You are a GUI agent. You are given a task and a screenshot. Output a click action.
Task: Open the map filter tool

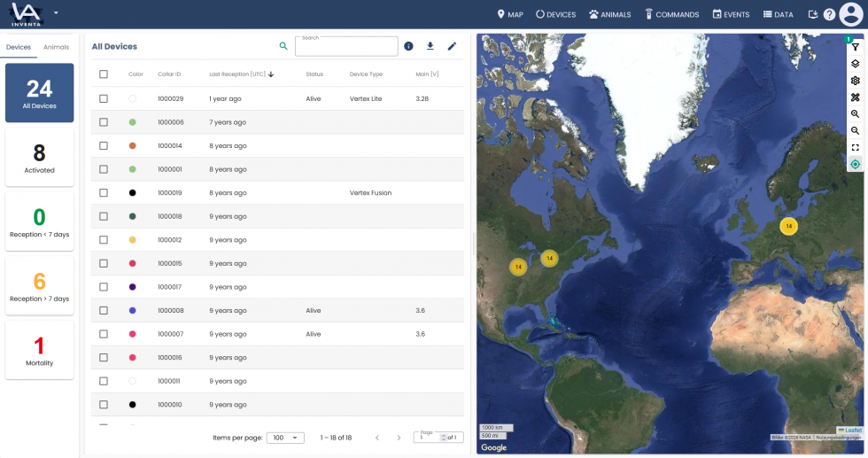click(x=855, y=47)
